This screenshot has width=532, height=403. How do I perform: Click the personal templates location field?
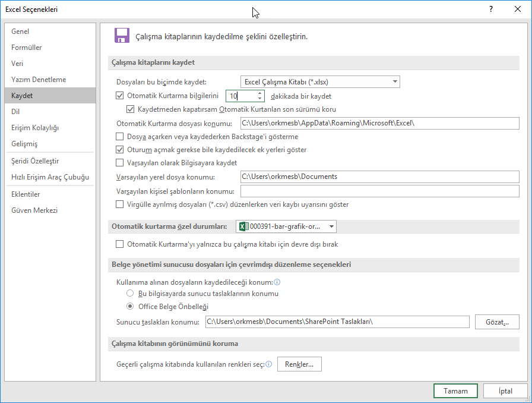pos(379,191)
